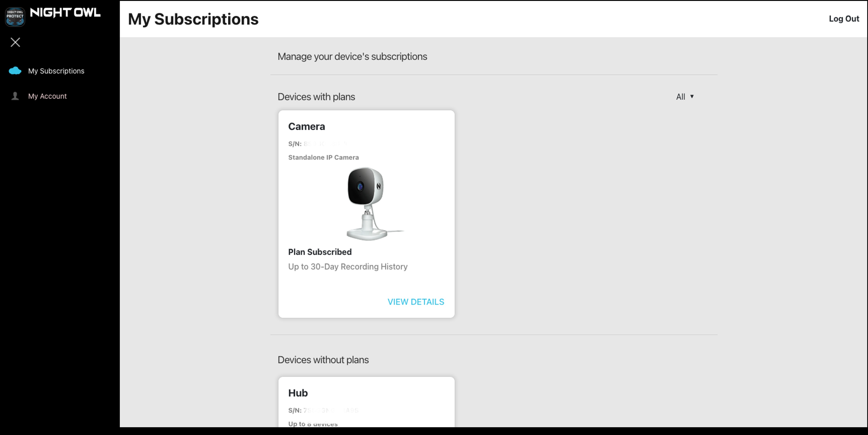Select the Plan Subscribed label

coord(320,252)
